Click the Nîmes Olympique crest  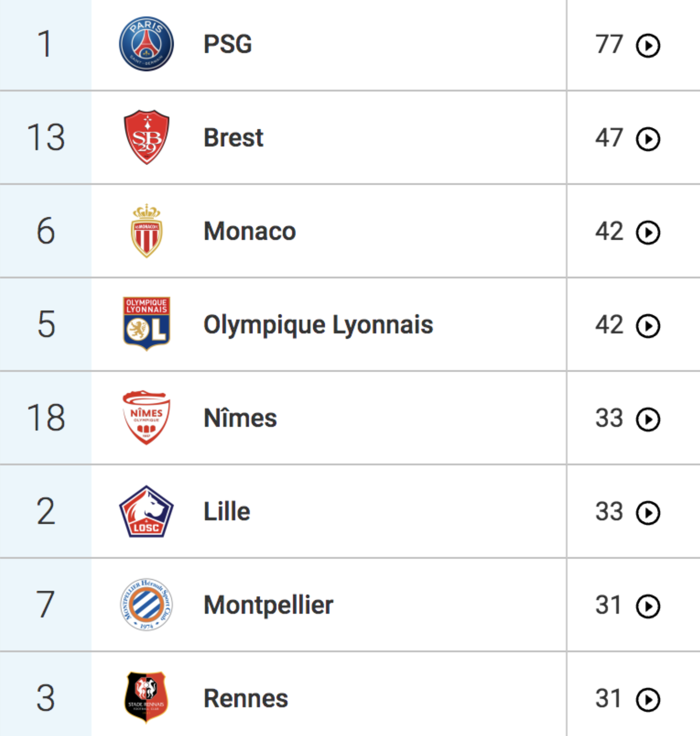coord(146,418)
